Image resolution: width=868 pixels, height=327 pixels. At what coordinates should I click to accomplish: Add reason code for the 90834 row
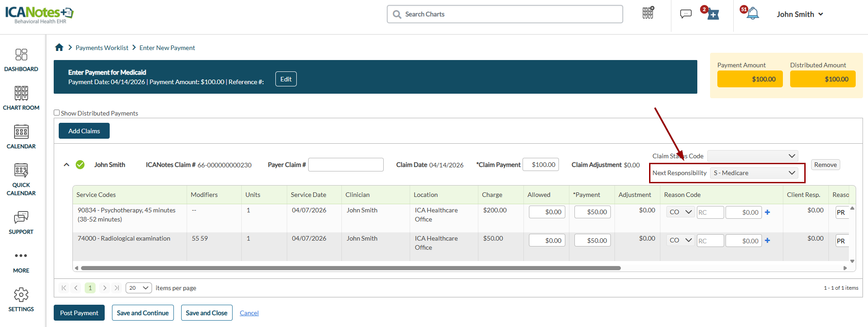tap(767, 212)
